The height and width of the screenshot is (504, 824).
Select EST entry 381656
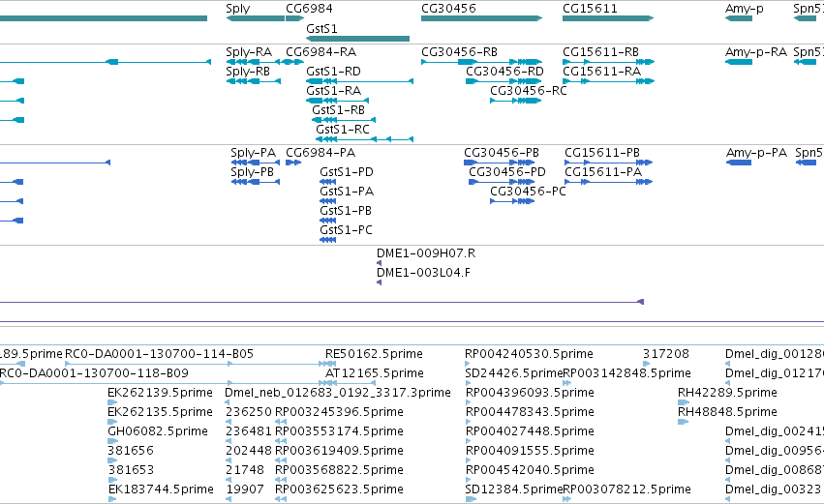[131, 451]
